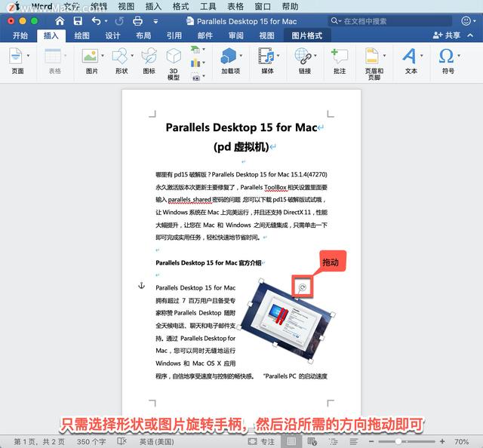Open the 布局 ribbon tab
This screenshot has height=448, width=483.
pyautogui.click(x=143, y=35)
